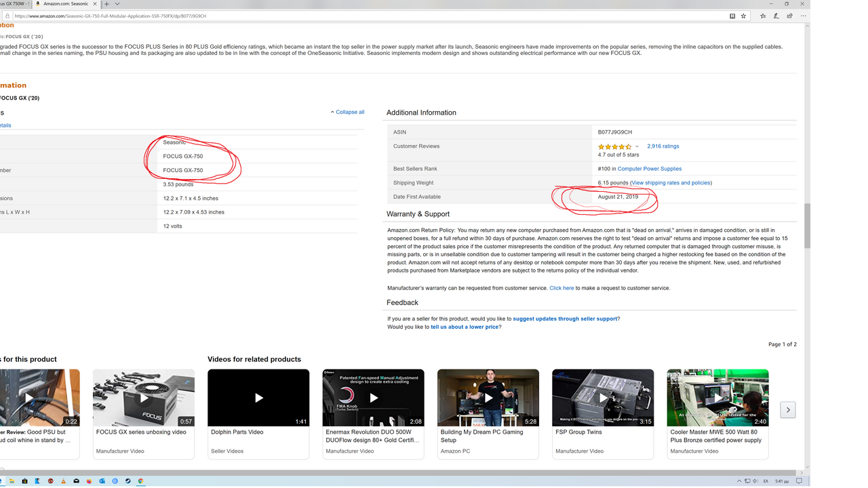Click the add notes pen icon
Screen dimensions: 868x488
[776, 16]
